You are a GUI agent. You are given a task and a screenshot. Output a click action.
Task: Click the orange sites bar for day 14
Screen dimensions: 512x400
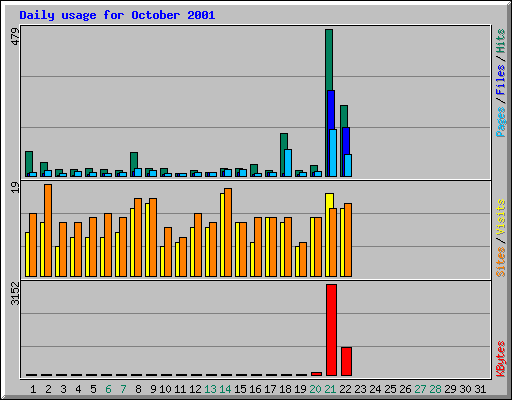coord(228,232)
